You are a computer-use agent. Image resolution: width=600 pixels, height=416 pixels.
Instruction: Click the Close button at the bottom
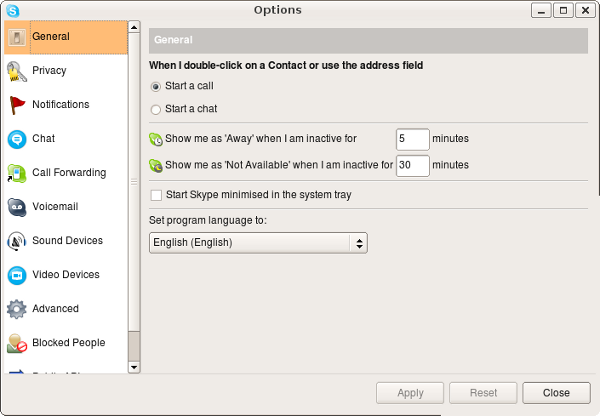[x=556, y=393]
